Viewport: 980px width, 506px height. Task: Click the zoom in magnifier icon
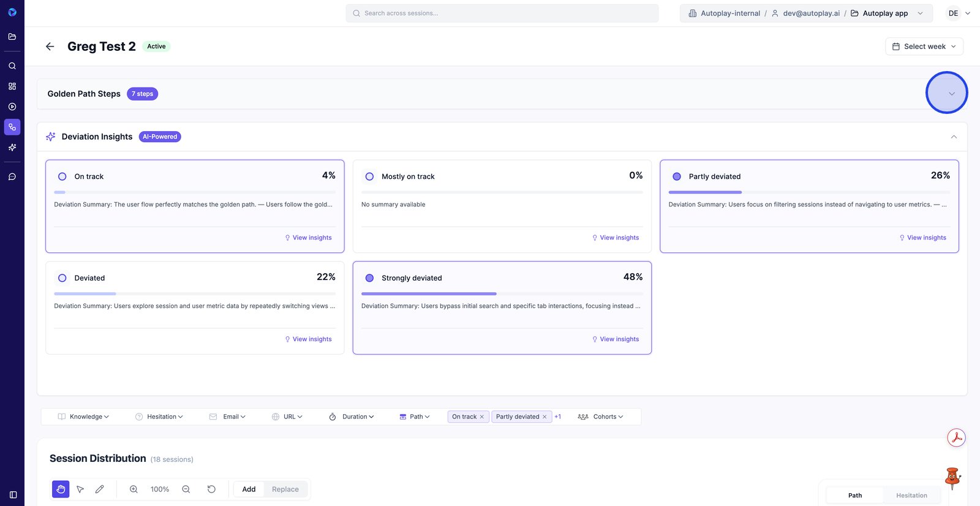134,489
